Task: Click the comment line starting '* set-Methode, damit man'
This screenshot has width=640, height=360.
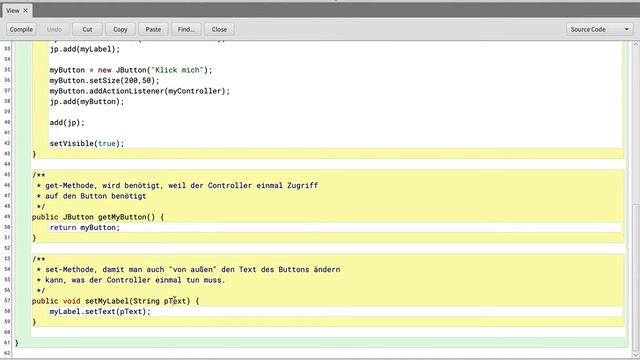Action: click(x=188, y=270)
